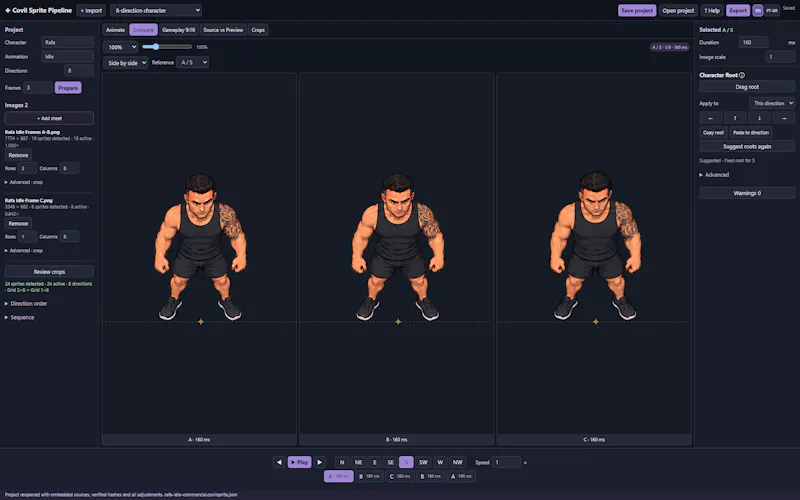
Task: Remove the Rafa Idle Frames A-B.png sheet
Action: (18, 155)
